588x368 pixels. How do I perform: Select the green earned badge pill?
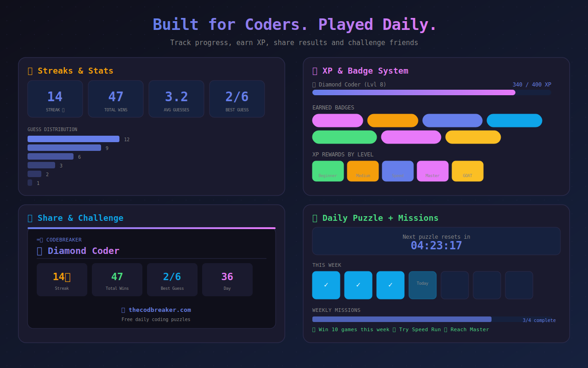pos(345,137)
